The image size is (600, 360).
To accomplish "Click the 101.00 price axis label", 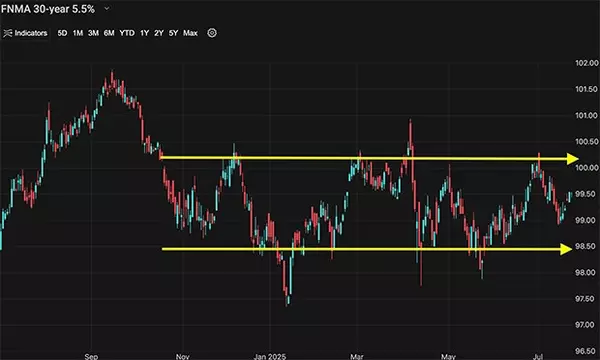I will pyautogui.click(x=587, y=116).
